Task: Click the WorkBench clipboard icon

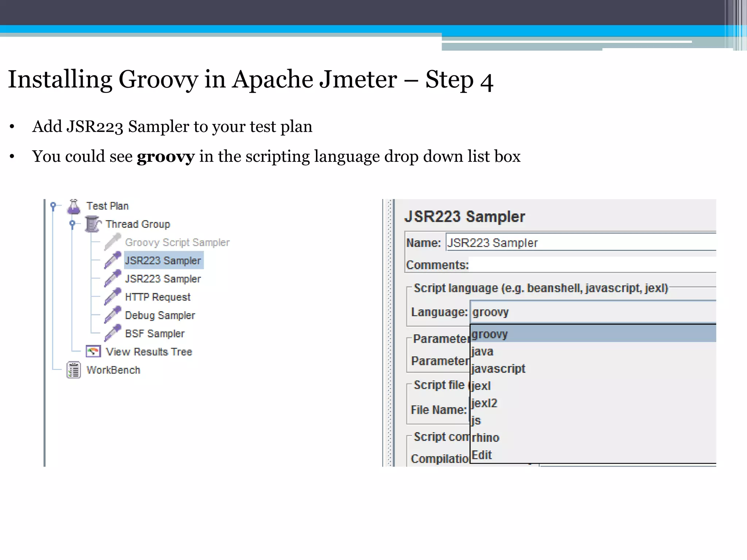Action: pyautogui.click(x=74, y=370)
